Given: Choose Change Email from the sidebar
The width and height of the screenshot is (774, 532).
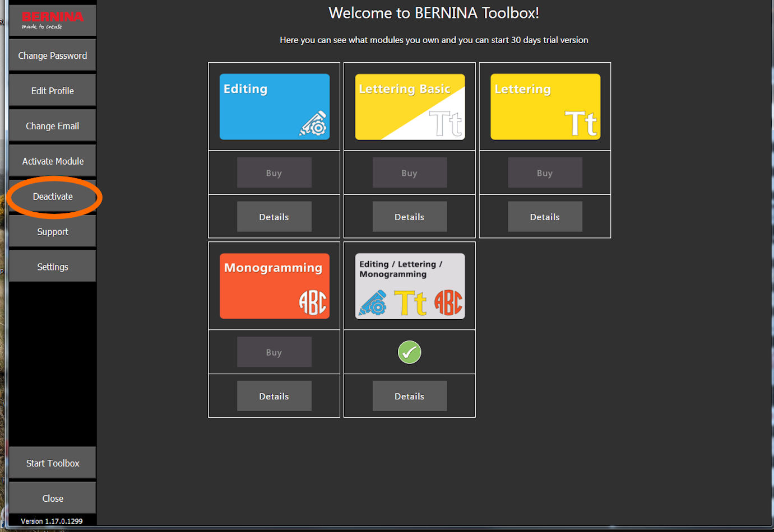Looking at the screenshot, I should coord(53,126).
